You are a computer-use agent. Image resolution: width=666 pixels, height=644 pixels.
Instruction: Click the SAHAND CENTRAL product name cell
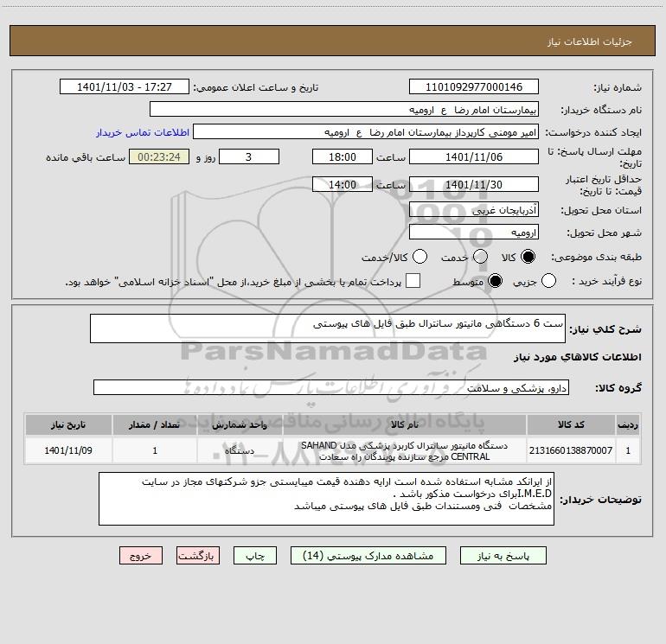[405, 450]
